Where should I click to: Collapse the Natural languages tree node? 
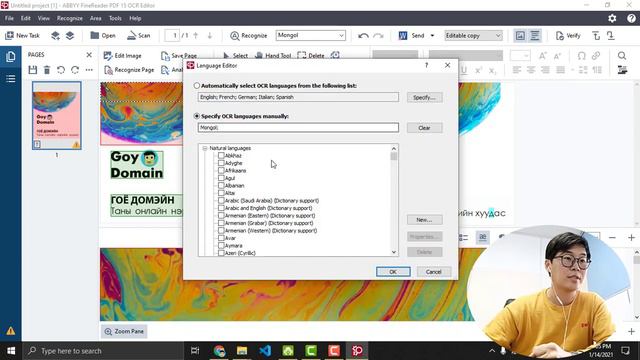(205, 148)
